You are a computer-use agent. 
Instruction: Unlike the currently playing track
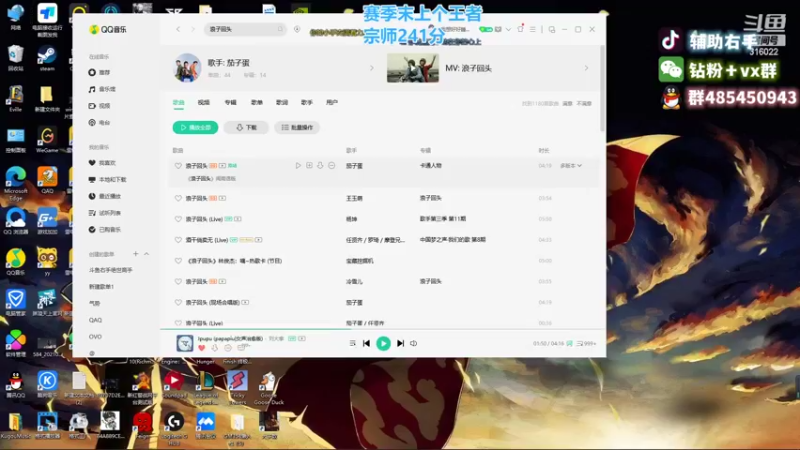[202, 348]
